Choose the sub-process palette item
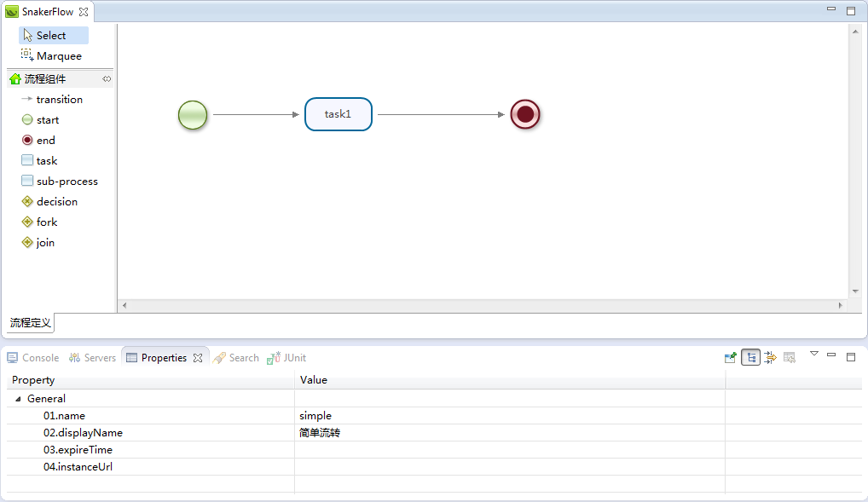 point(59,182)
